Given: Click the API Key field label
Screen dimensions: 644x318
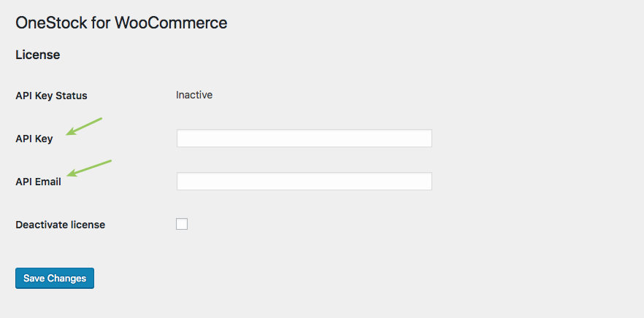Looking at the screenshot, I should coord(34,139).
